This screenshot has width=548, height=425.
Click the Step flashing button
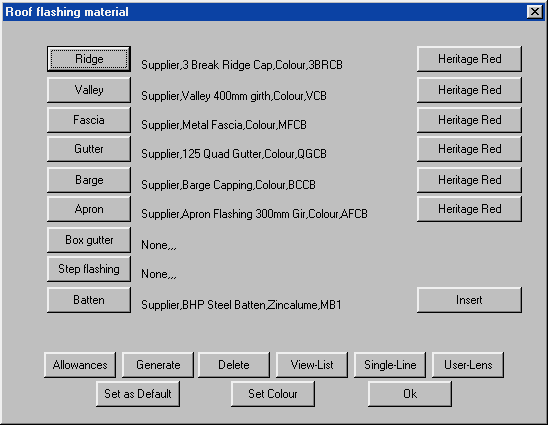[89, 269]
